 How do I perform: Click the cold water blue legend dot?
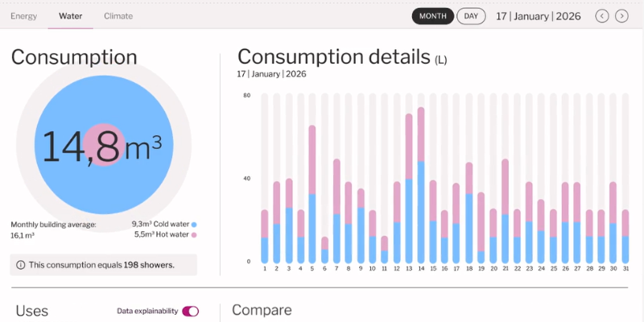click(194, 225)
